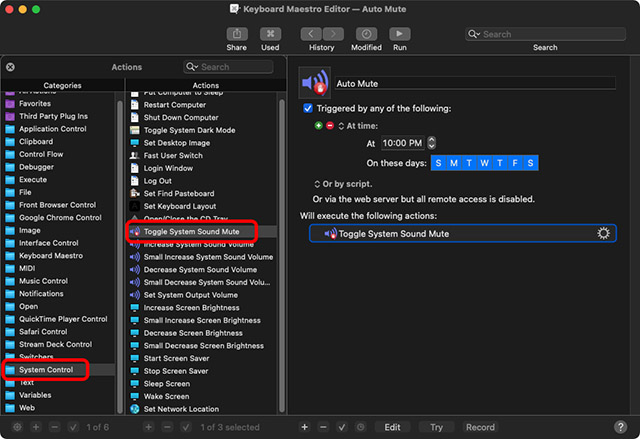640x439 pixels.
Task: Click in the Auto Mute name field
Action: (475, 83)
